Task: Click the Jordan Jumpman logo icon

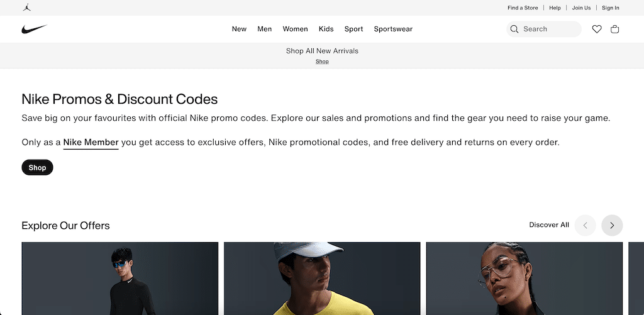Action: click(26, 8)
